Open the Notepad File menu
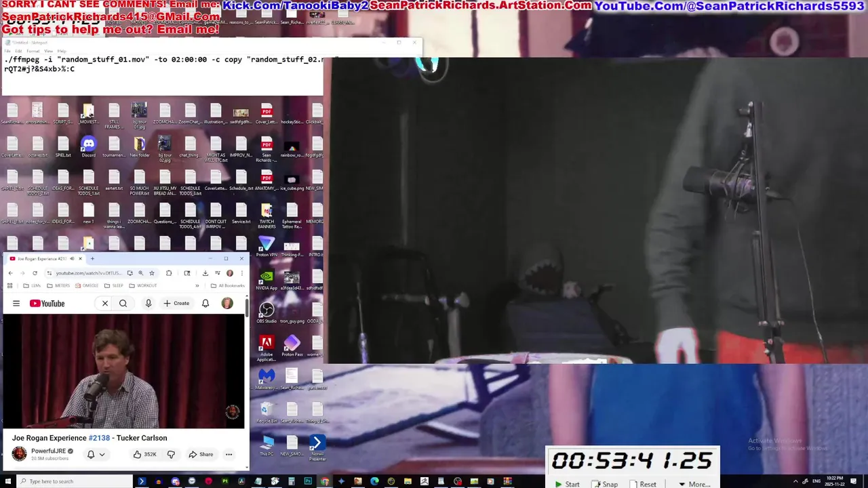 point(8,51)
